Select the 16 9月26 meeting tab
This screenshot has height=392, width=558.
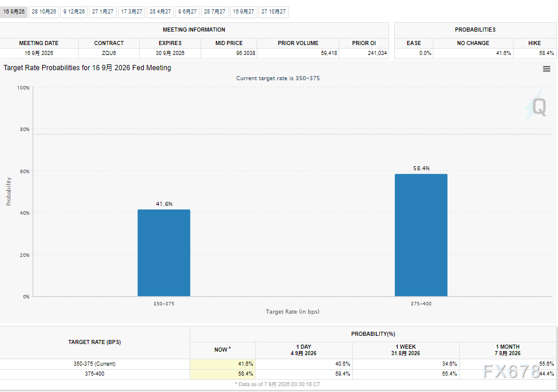click(x=14, y=12)
